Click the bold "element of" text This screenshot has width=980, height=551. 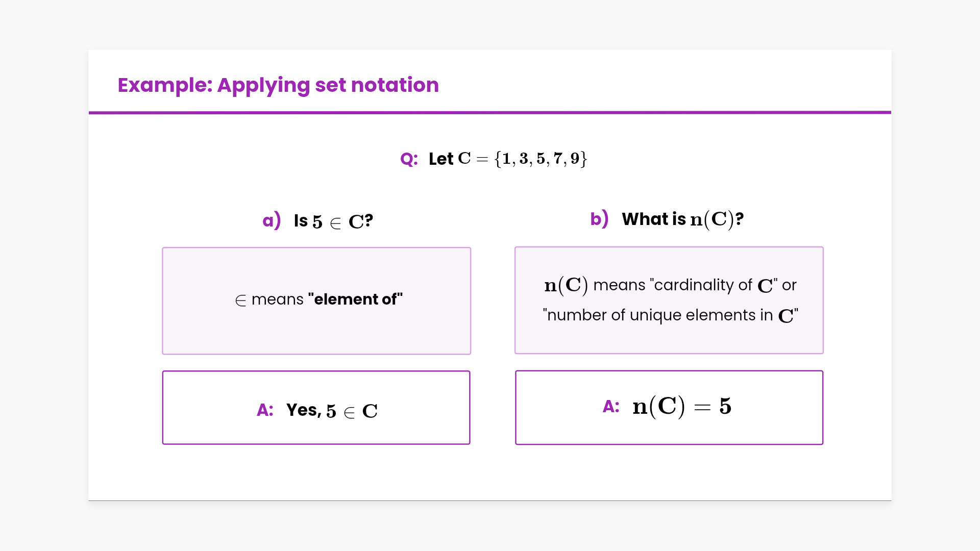coord(355,299)
